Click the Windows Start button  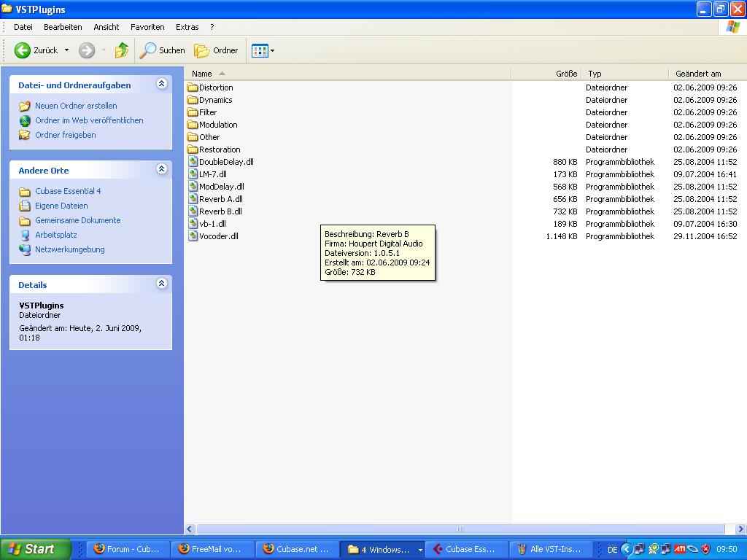tap(36, 549)
